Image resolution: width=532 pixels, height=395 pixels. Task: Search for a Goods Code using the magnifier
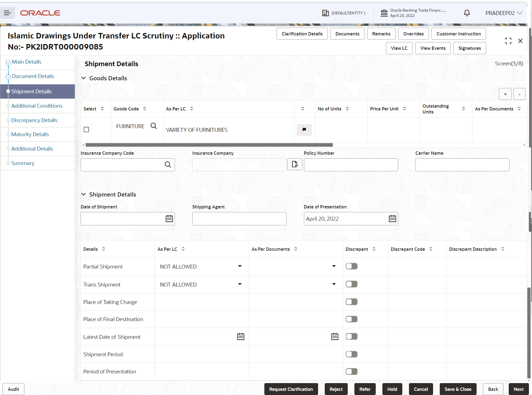pos(154,126)
